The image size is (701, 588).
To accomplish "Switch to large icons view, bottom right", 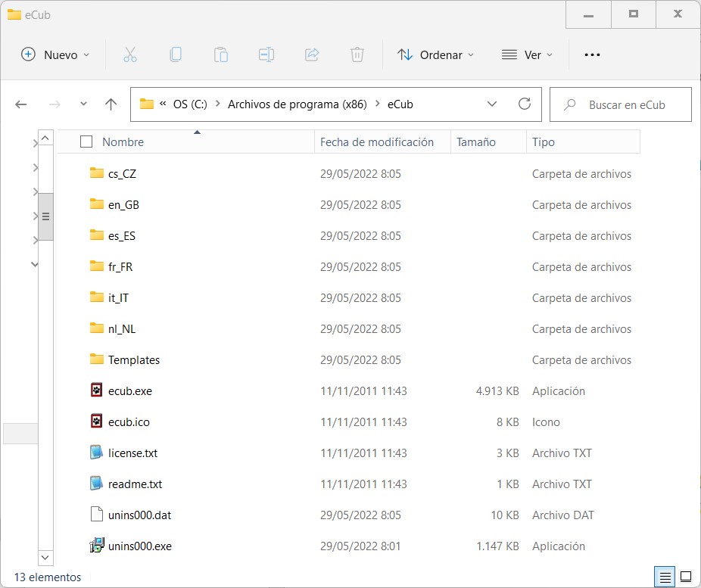I will coord(686,577).
